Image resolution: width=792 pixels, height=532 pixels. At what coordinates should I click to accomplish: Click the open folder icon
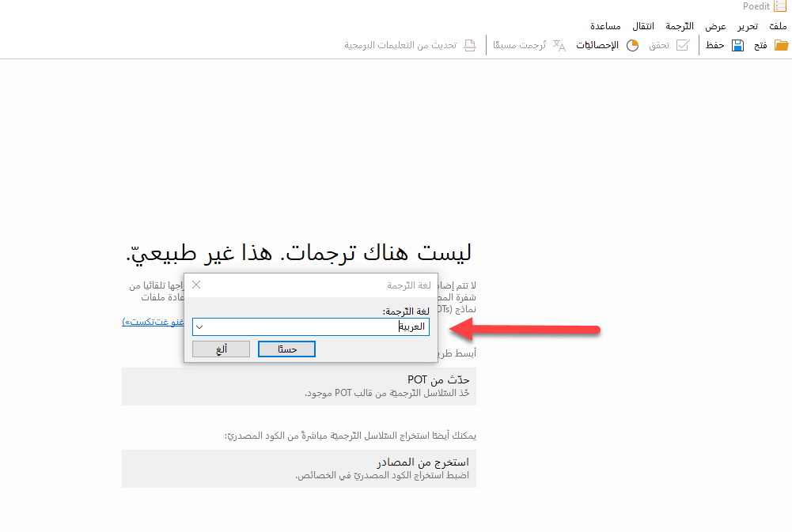pos(781,45)
